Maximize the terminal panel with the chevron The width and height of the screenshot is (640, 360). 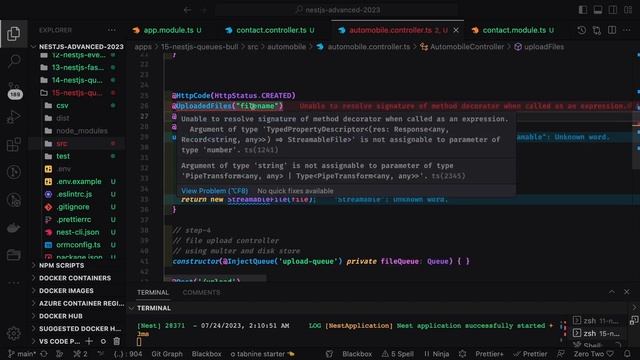click(x=611, y=292)
